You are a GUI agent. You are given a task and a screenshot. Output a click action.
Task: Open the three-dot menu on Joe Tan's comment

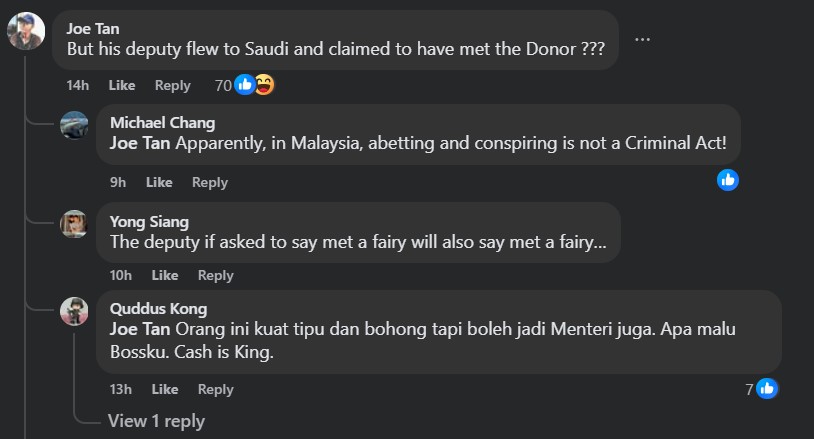642,39
